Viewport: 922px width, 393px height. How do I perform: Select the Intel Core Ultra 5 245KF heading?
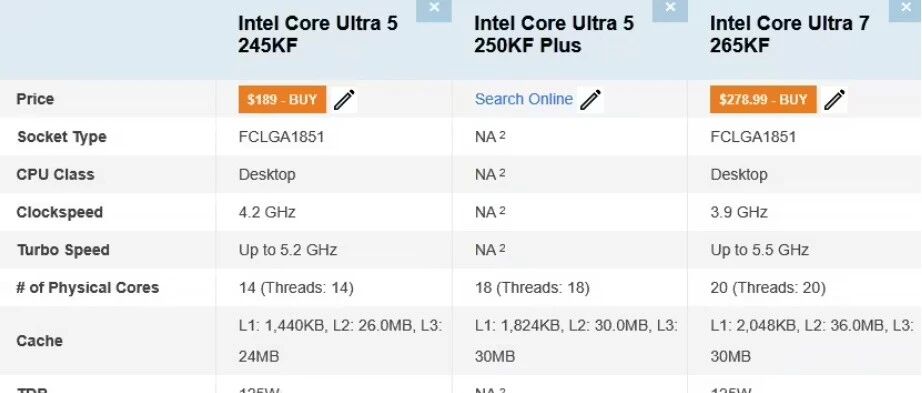click(x=318, y=34)
